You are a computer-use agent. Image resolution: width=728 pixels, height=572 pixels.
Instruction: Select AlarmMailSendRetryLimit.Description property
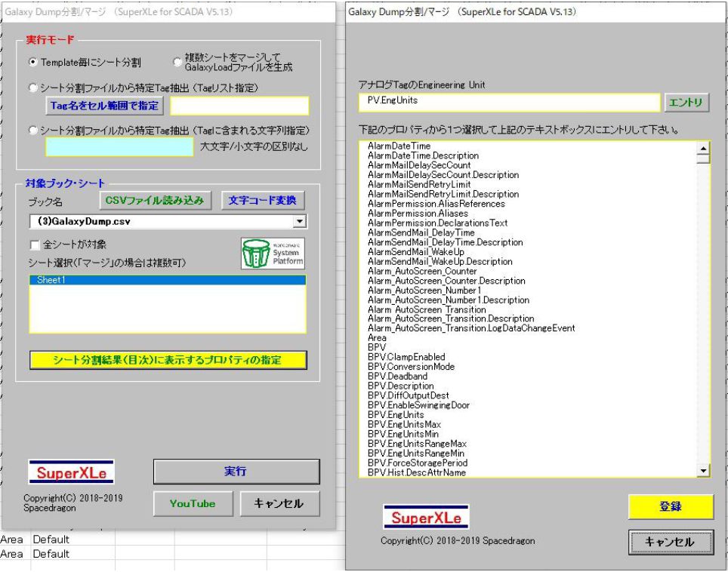443,194
